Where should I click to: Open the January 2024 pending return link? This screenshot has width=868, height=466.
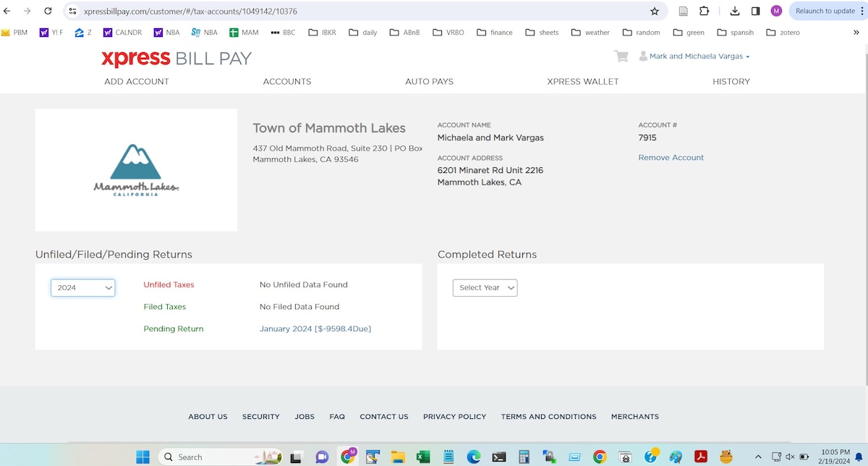click(x=315, y=329)
